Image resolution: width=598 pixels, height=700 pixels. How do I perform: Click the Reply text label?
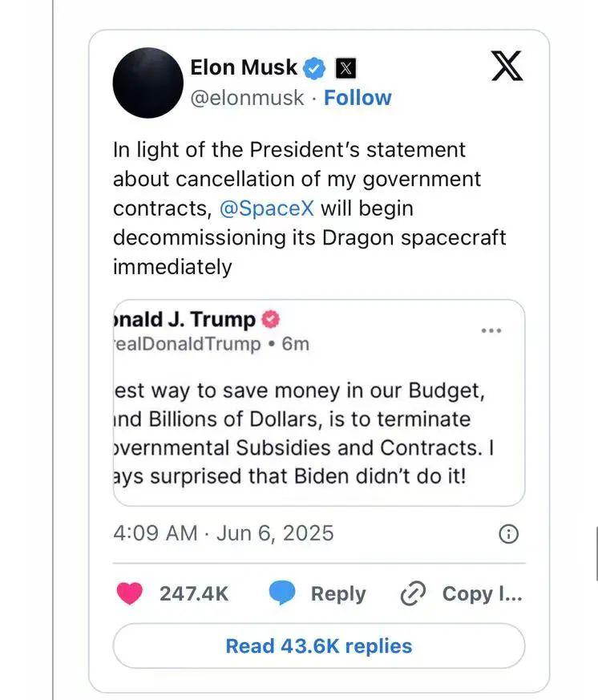click(337, 593)
